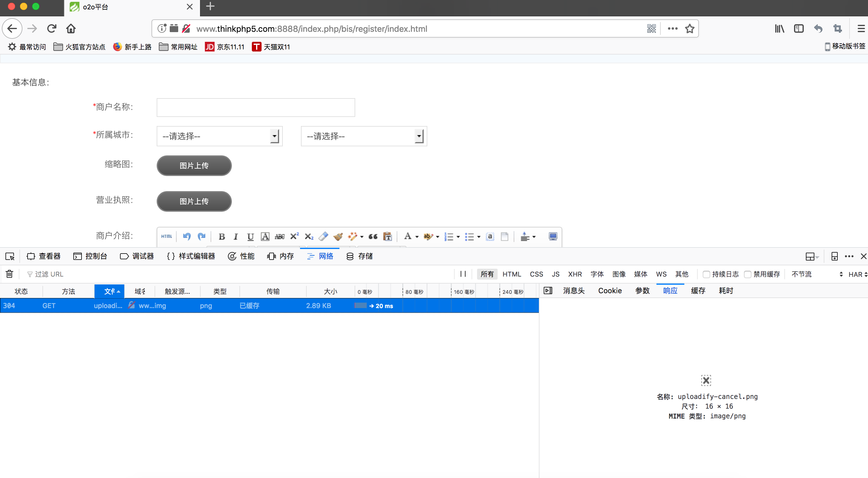
Task: Open the second 所属城市 select dropdown
Action: [364, 136]
